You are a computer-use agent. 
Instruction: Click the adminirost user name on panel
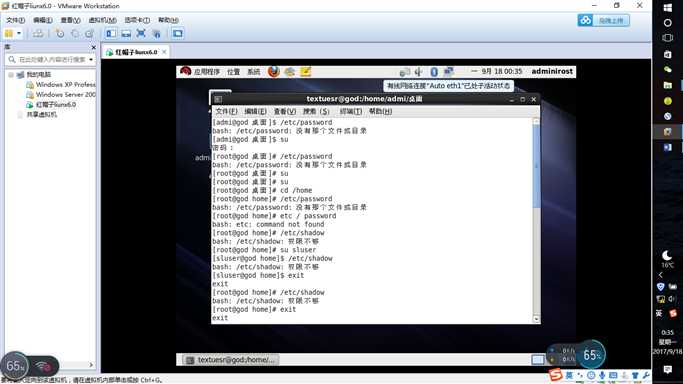[552, 71]
